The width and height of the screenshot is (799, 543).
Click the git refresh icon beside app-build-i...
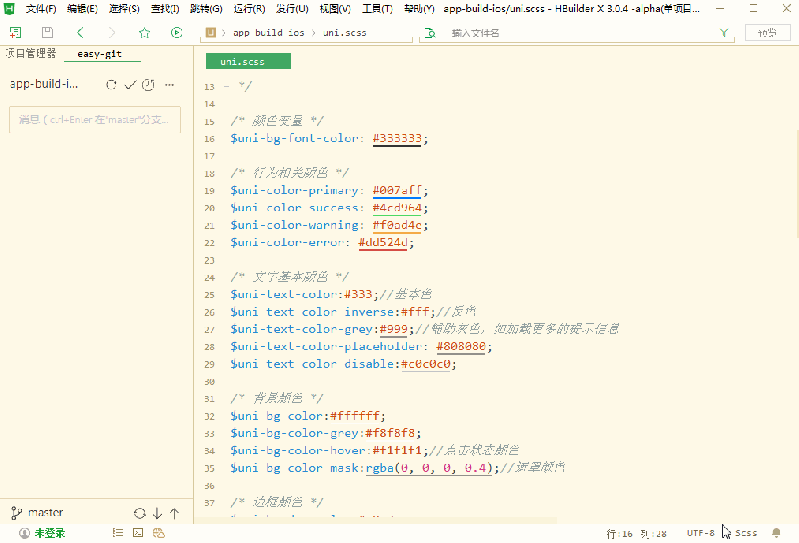[x=111, y=85]
